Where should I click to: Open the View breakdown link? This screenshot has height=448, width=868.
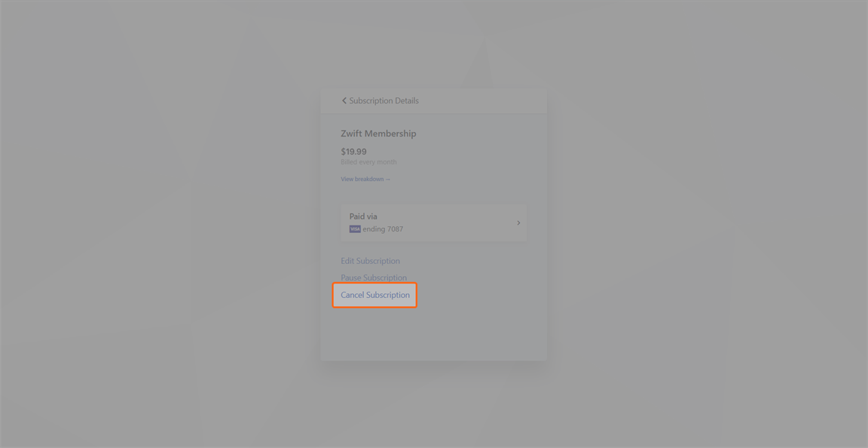365,179
